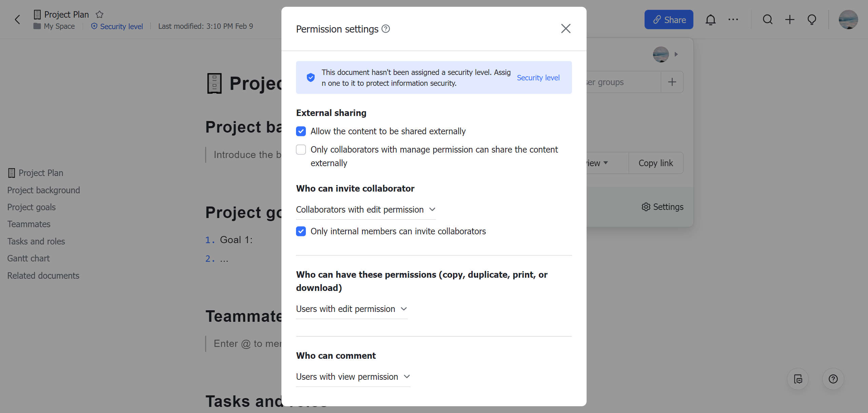The image size is (868, 413).
Task: Enable Only collaborators with manage permission checkbox
Action: click(x=301, y=150)
